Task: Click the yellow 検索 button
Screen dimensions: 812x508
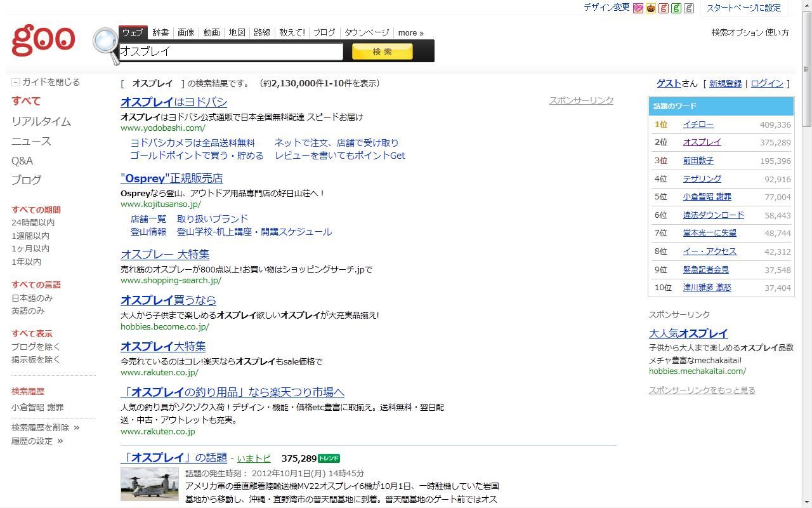Action: pos(383,51)
